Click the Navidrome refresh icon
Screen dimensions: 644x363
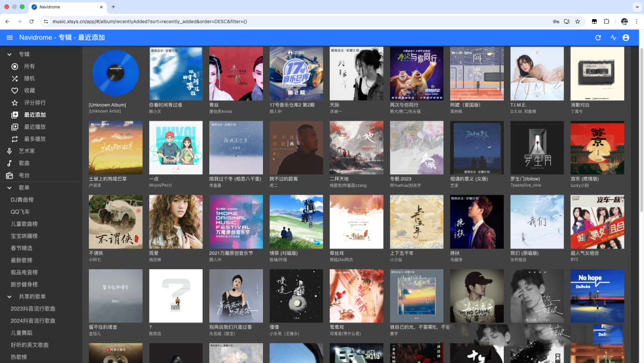pos(598,38)
